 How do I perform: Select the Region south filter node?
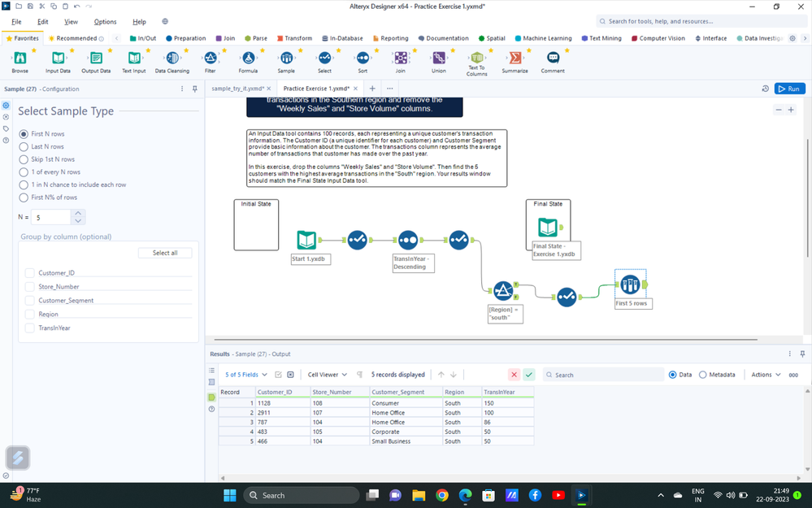click(503, 291)
